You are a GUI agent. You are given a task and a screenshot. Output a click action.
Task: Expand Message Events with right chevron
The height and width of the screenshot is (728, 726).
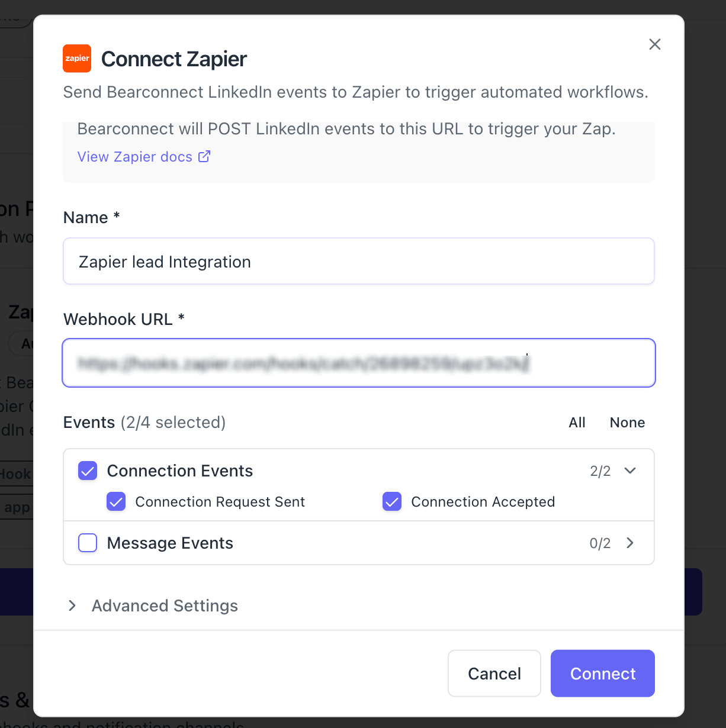click(630, 543)
